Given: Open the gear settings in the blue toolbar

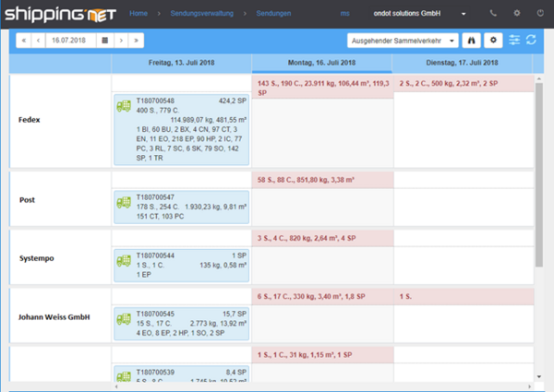Looking at the screenshot, I should [x=493, y=41].
